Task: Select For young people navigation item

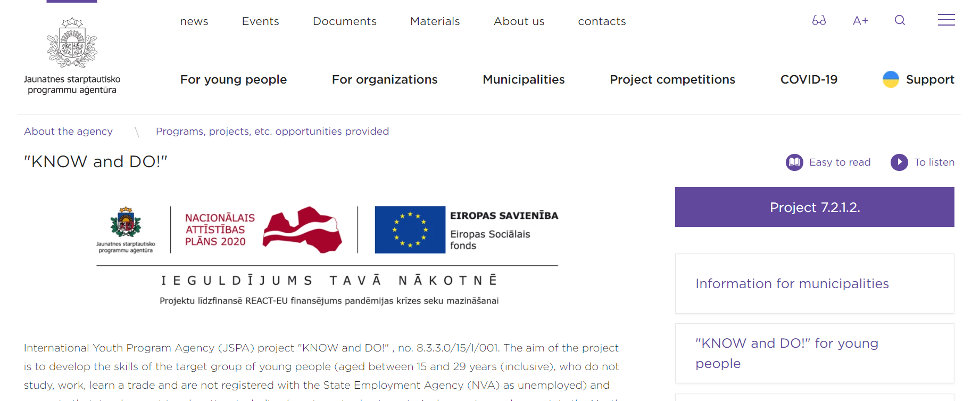Action: 234,79
